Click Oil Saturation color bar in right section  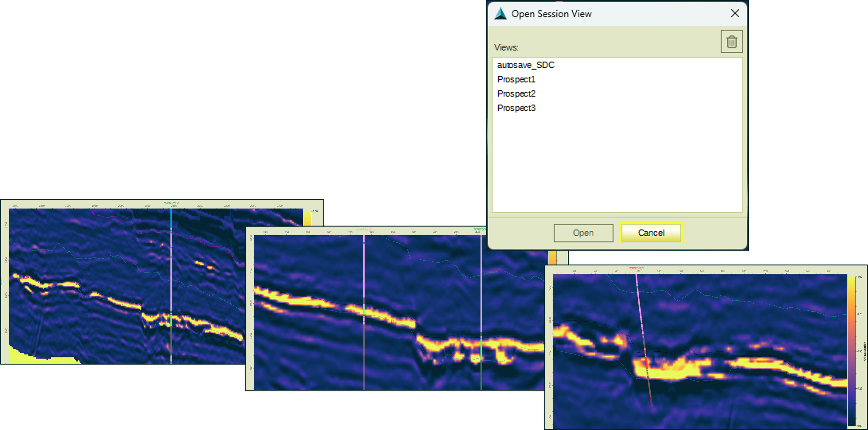point(851,351)
